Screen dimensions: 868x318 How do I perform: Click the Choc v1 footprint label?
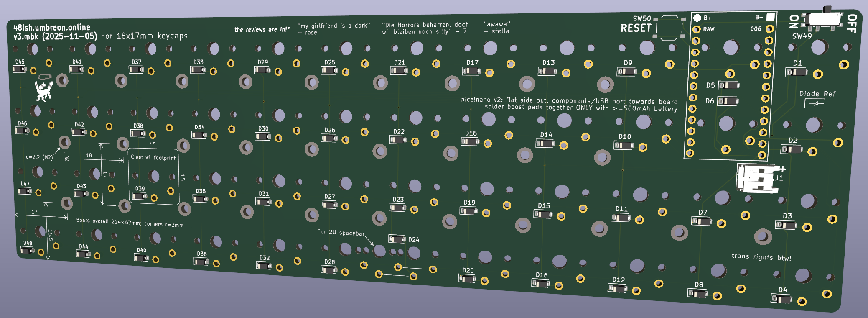[x=153, y=157]
